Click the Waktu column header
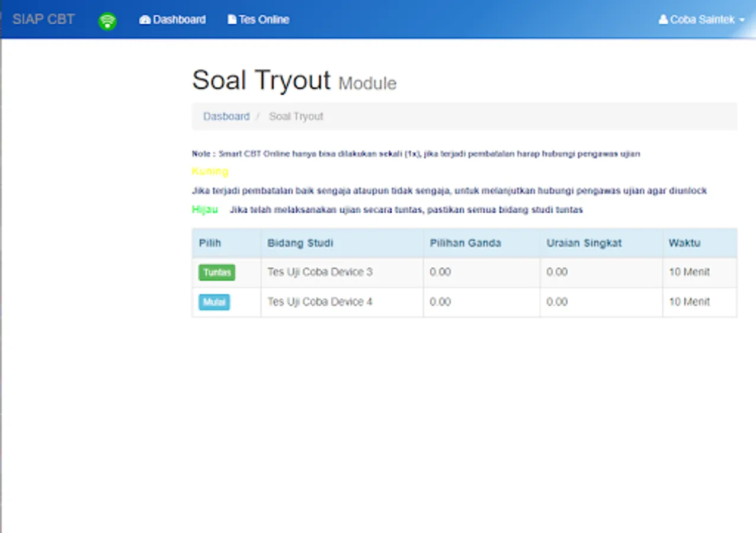Image resolution: width=756 pixels, height=533 pixels. (x=684, y=243)
